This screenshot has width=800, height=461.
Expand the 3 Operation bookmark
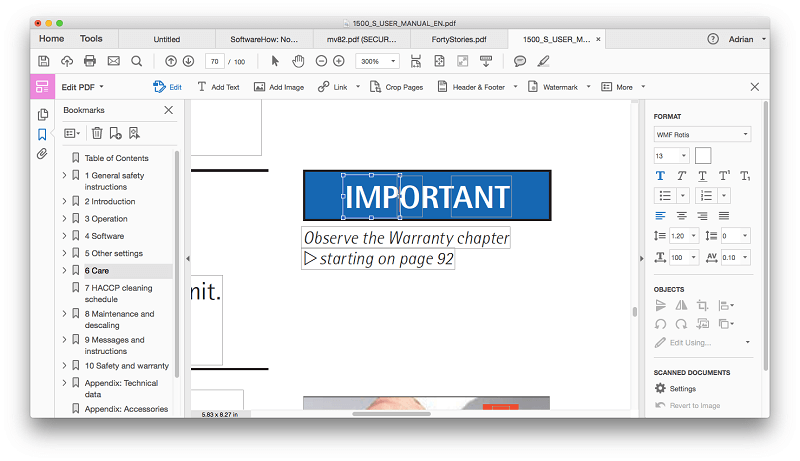click(64, 218)
